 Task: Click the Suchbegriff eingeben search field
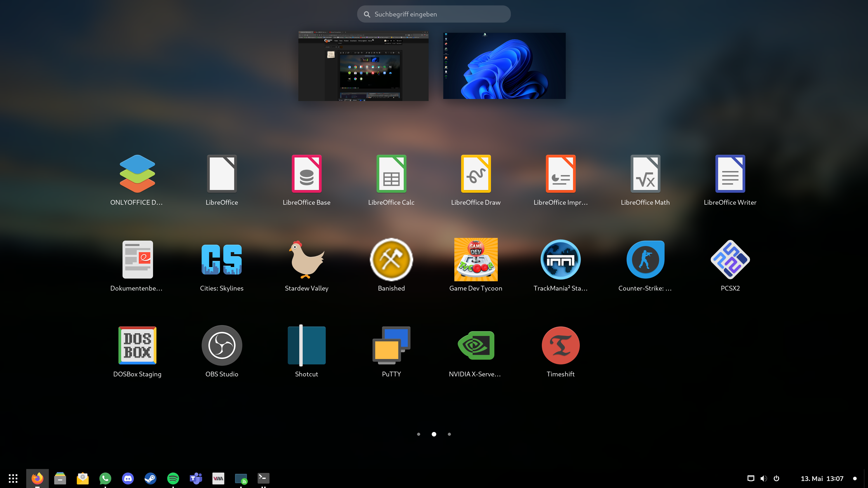(434, 14)
